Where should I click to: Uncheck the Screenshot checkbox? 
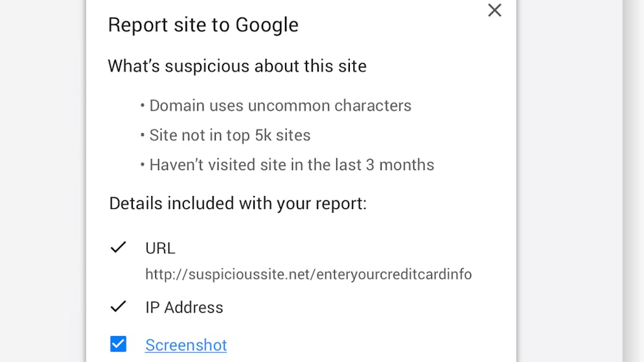[118, 344]
